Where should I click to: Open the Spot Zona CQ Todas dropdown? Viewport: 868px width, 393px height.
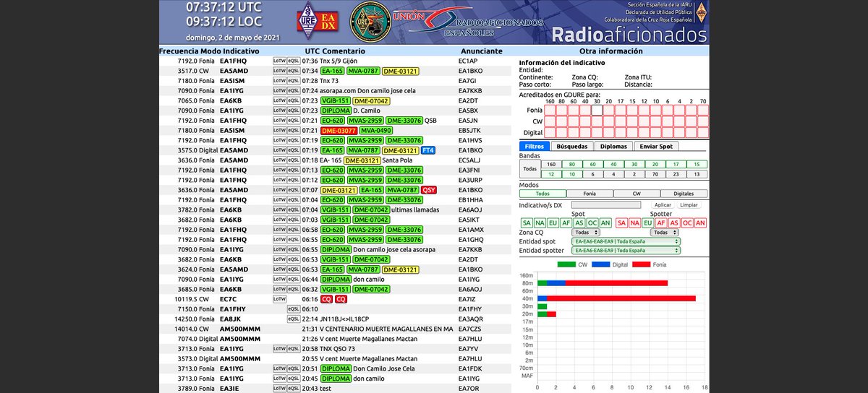tap(586, 233)
